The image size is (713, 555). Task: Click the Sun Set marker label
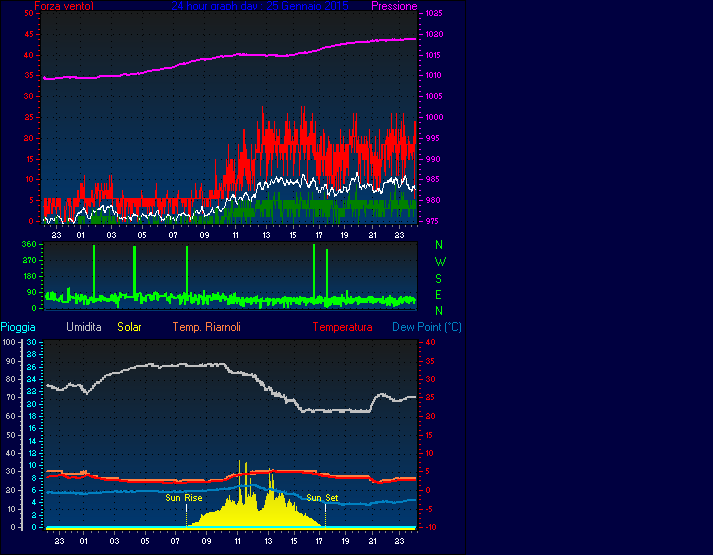[x=322, y=497]
